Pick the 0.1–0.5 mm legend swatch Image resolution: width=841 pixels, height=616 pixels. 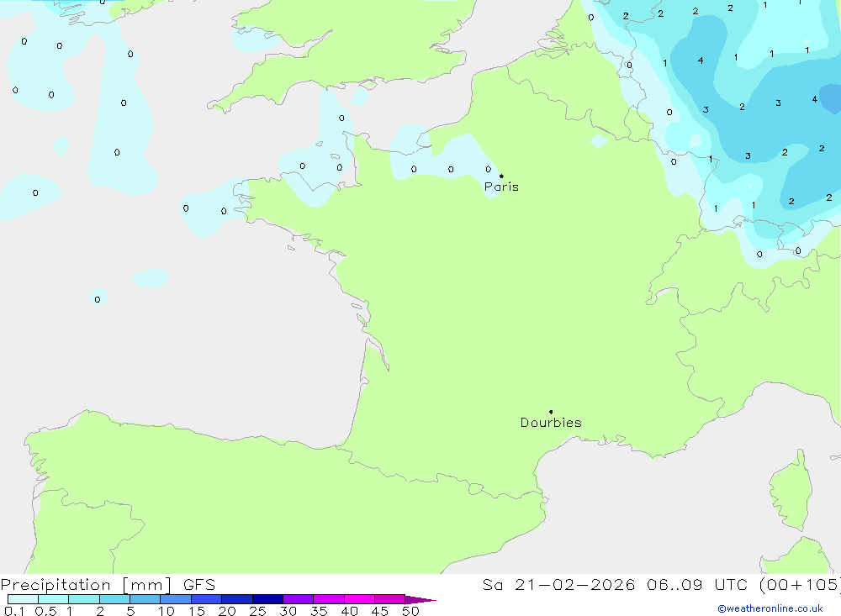[x=23, y=599]
